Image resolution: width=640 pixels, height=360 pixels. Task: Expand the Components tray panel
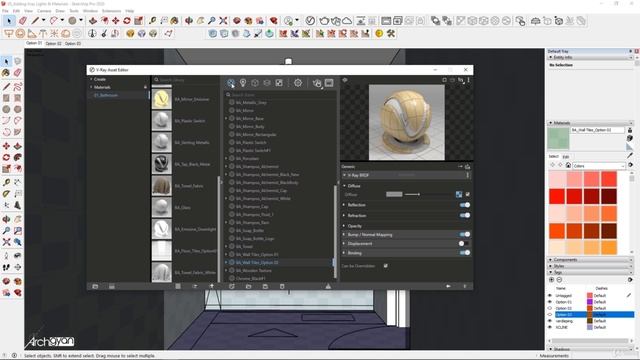[590, 260]
